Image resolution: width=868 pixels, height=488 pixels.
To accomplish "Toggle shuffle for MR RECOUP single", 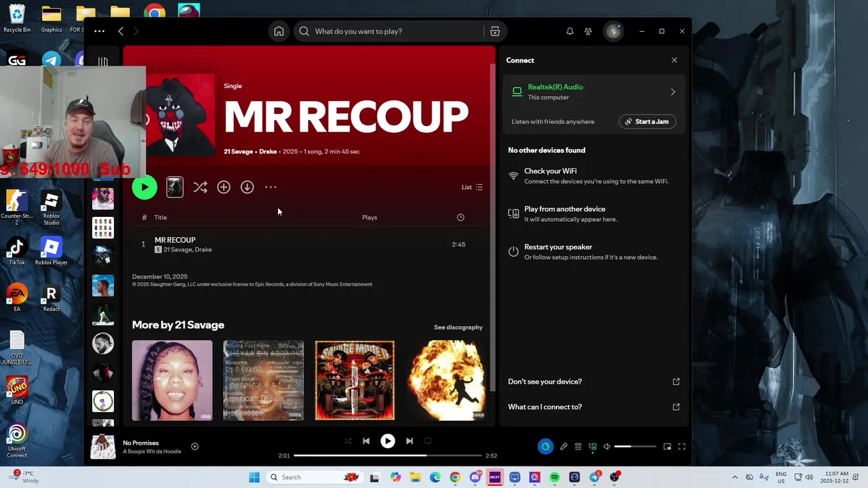I will pos(200,187).
